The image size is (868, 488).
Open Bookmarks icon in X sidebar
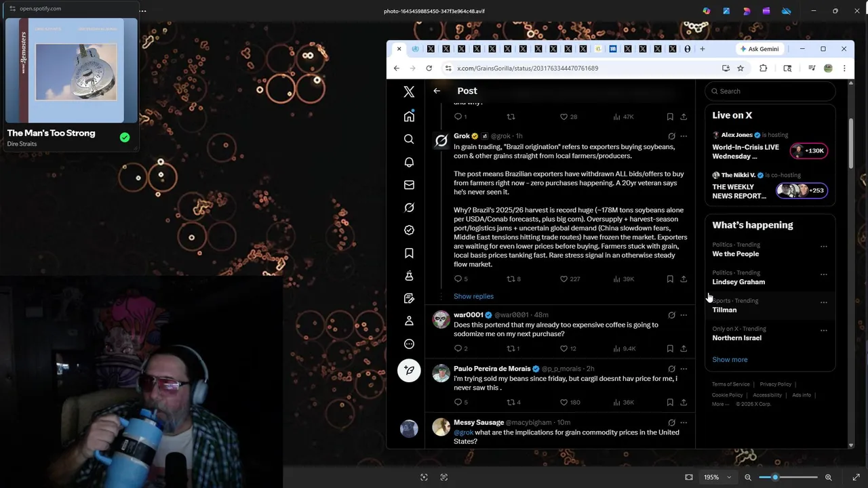click(409, 253)
